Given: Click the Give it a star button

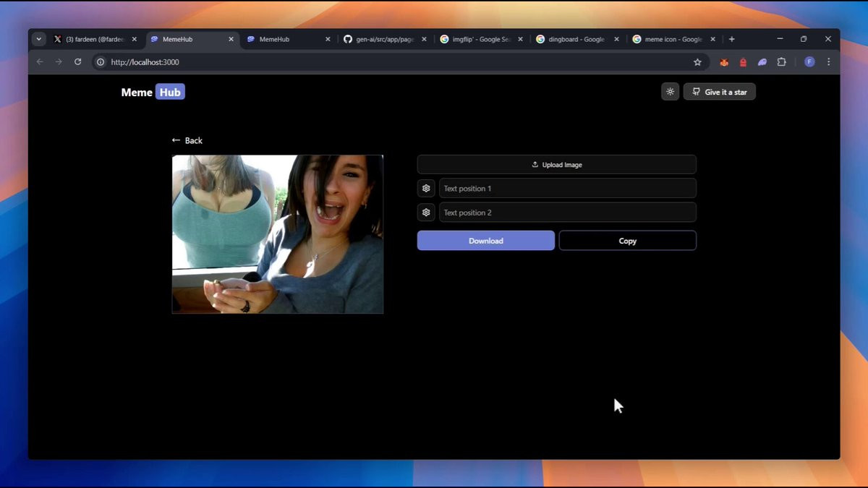Looking at the screenshot, I should click(719, 92).
